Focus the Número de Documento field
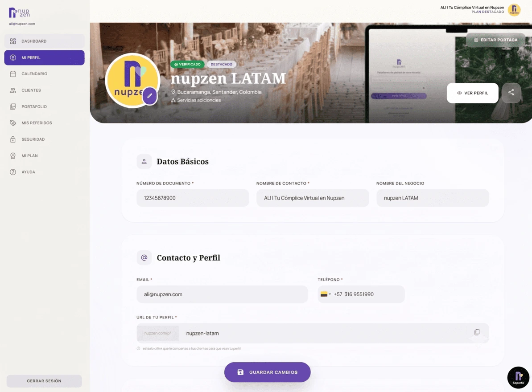532x392 pixels. (x=192, y=198)
